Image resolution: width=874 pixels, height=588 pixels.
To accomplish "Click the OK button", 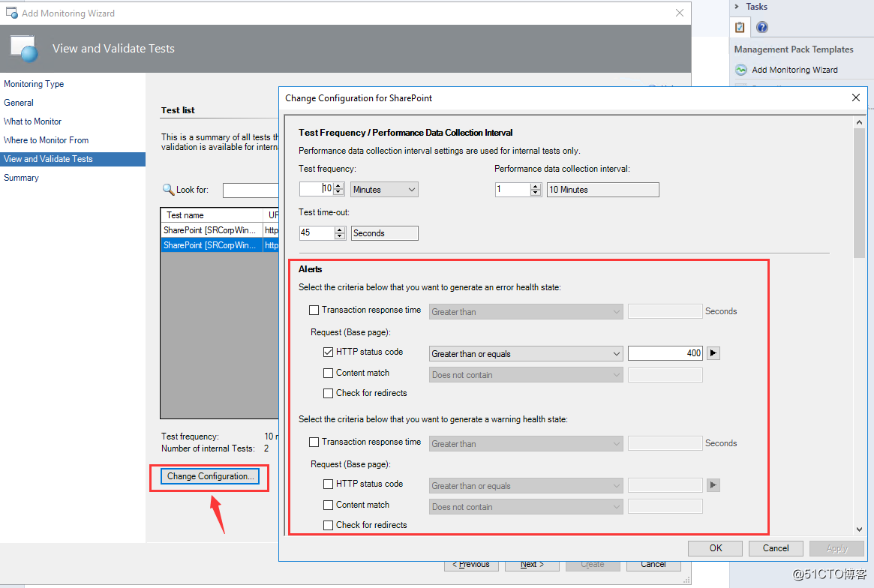I will pos(715,547).
